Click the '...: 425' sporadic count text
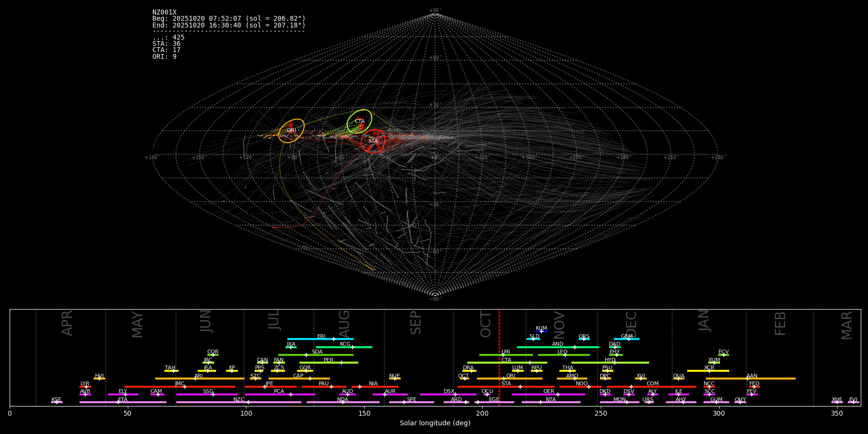This screenshot has width=868, height=434. [168, 37]
